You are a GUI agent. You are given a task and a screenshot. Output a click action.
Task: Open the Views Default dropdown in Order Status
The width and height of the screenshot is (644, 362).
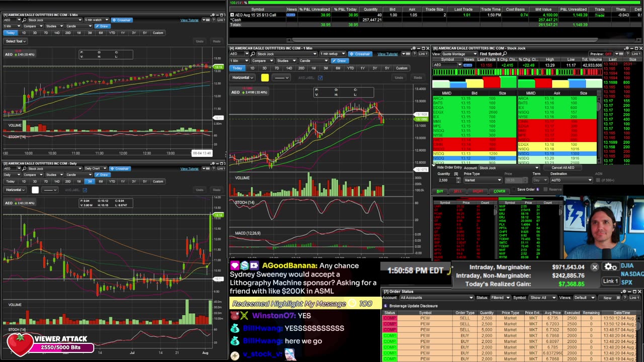pos(584,298)
